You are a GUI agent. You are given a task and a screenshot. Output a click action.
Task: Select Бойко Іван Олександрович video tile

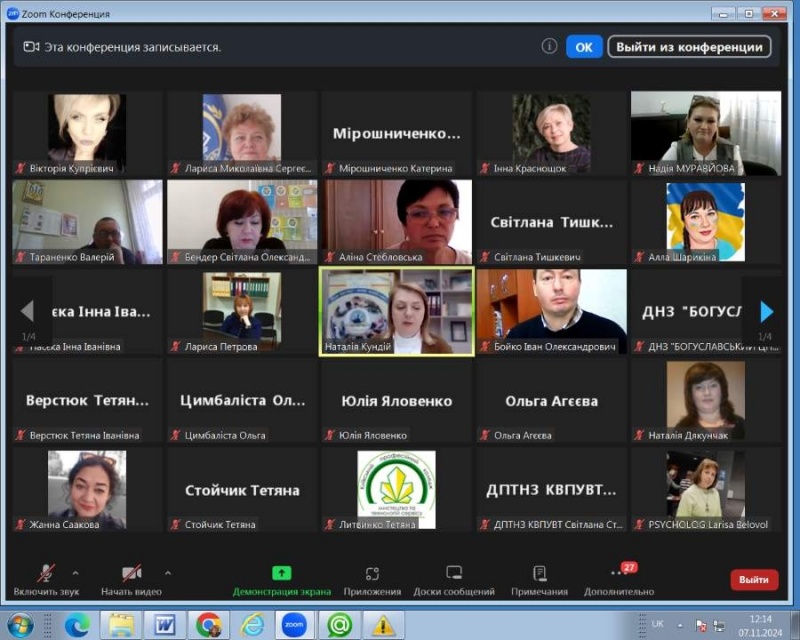pyautogui.click(x=551, y=311)
